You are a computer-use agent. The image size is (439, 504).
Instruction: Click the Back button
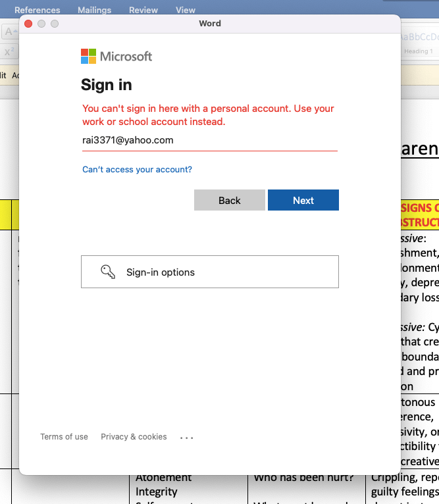point(229,200)
